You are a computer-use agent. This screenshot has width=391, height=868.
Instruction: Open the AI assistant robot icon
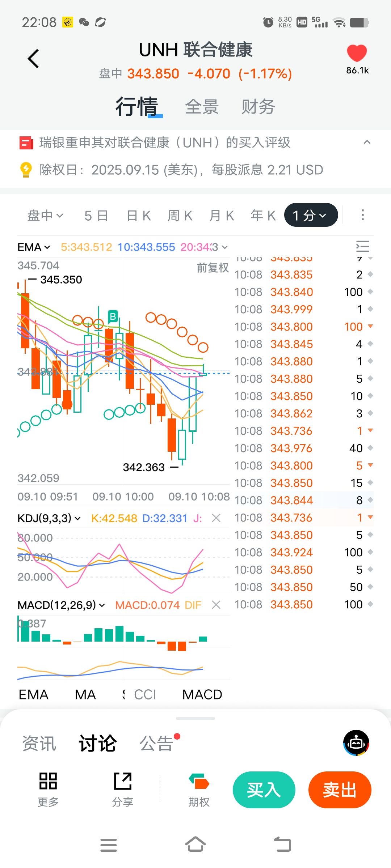click(356, 743)
